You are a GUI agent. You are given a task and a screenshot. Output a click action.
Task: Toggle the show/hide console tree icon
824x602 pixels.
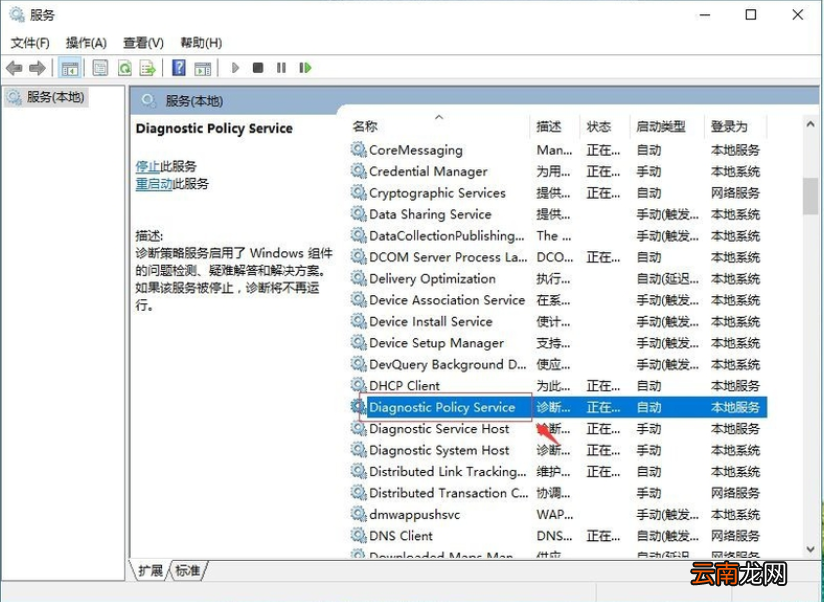(x=69, y=68)
